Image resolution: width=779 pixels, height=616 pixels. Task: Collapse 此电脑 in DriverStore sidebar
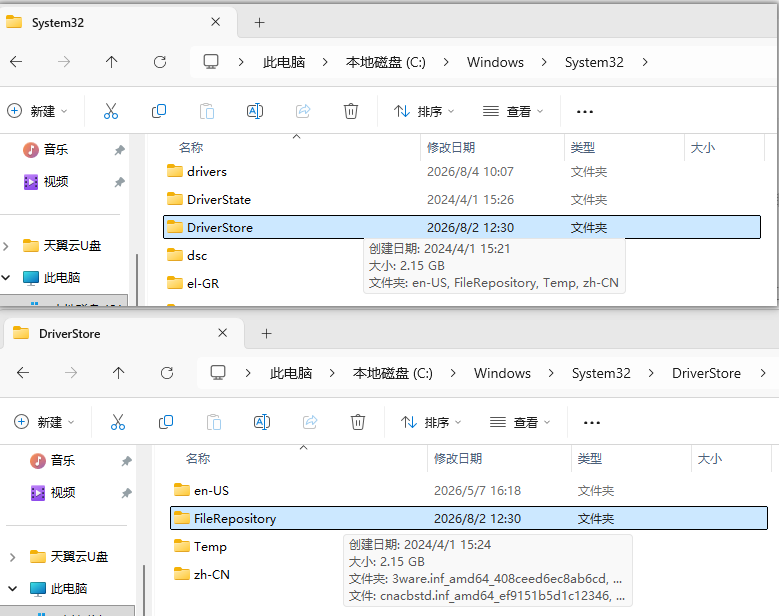click(13, 589)
